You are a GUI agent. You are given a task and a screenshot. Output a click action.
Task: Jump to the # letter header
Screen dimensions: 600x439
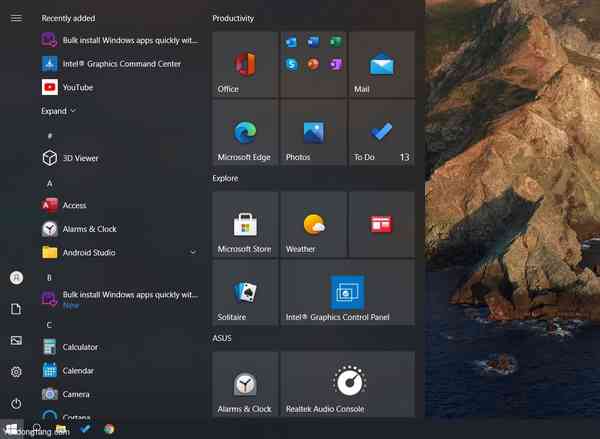click(50, 135)
